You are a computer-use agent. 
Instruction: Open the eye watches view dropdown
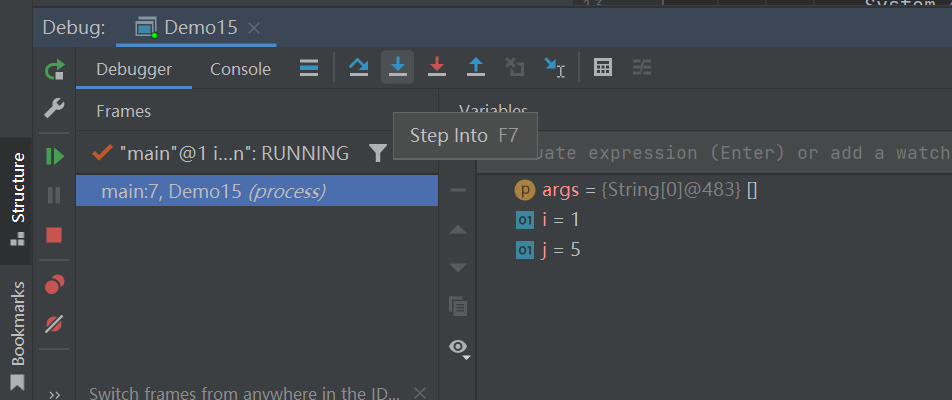tap(459, 347)
